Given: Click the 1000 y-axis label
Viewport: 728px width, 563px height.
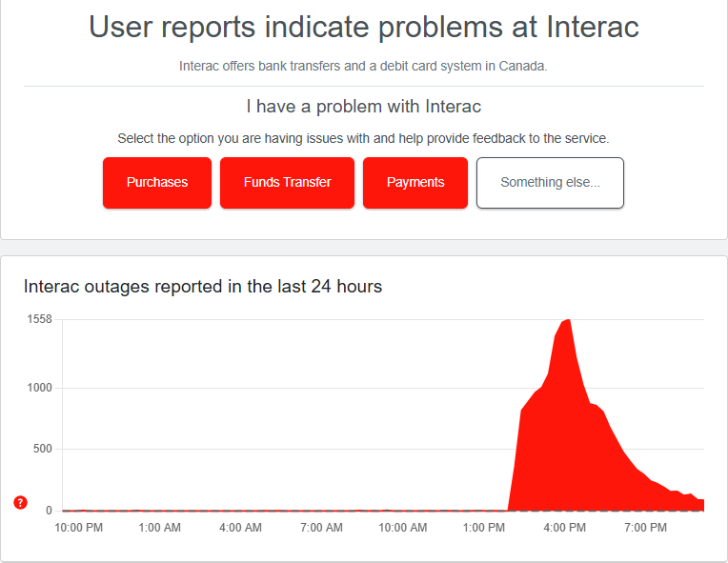Looking at the screenshot, I should coord(39,388).
